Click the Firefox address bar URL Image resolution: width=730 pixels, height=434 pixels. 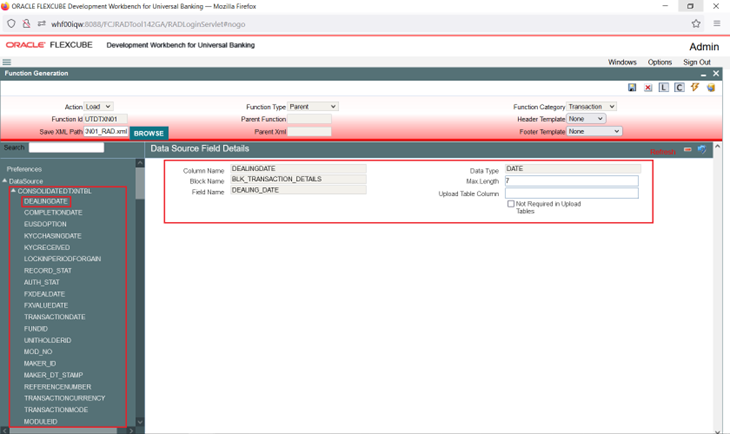[x=148, y=24]
